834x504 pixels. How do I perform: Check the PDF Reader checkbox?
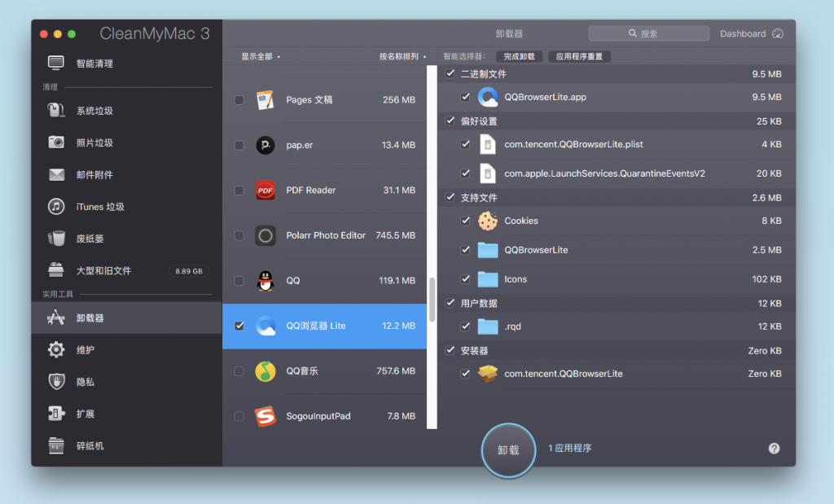click(x=239, y=191)
